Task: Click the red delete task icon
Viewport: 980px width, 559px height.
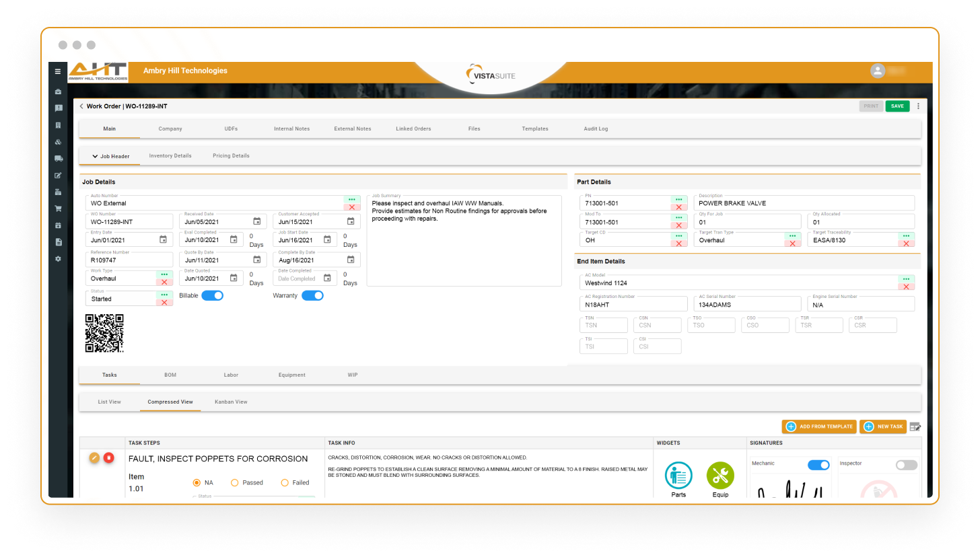Action: point(109,458)
